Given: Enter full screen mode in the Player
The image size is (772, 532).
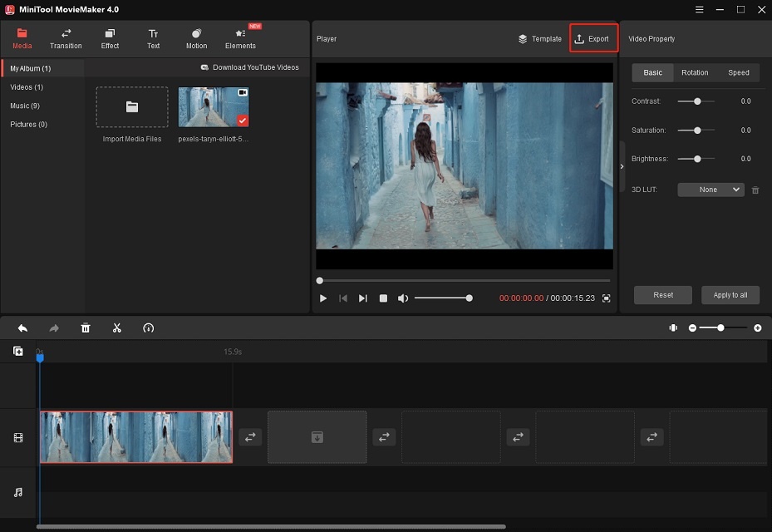Looking at the screenshot, I should [x=606, y=297].
